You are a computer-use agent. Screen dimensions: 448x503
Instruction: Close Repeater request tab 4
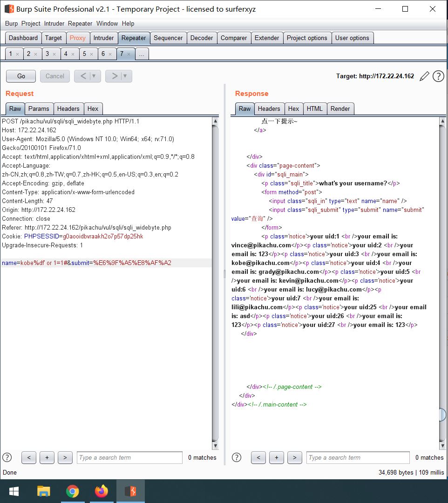point(73,54)
